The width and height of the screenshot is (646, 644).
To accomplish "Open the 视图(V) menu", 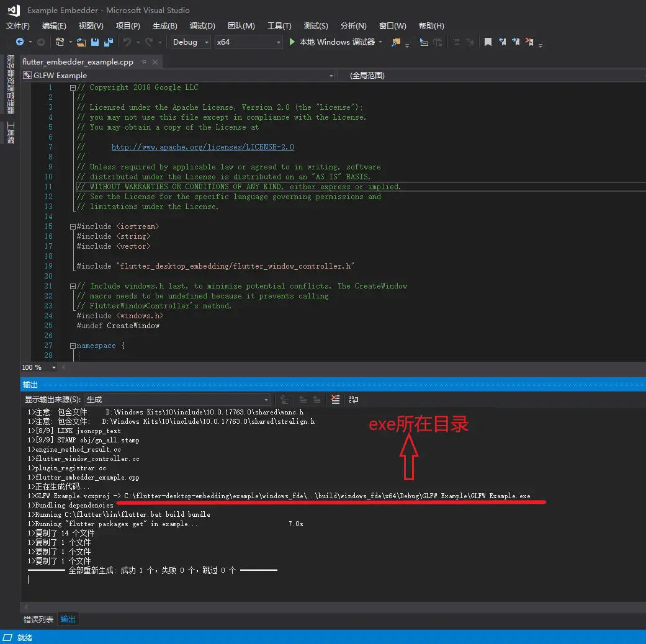I will [91, 26].
